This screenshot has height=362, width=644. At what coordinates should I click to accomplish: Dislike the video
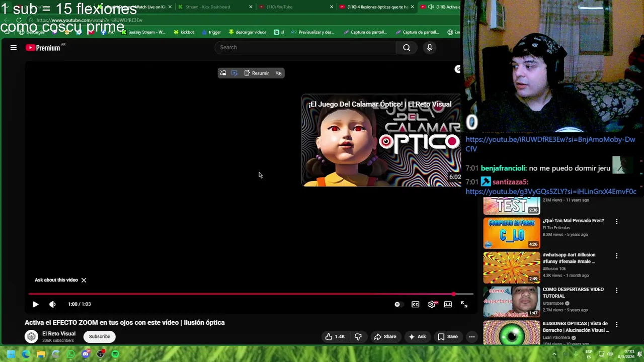pos(358,337)
